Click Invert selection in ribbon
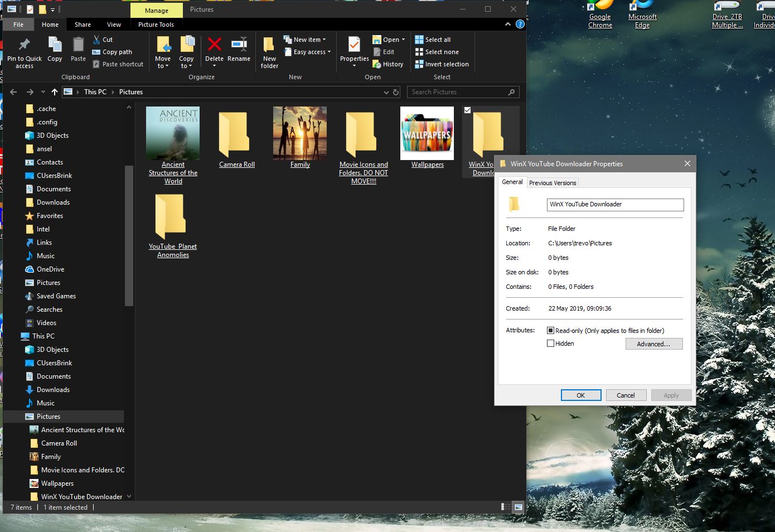 [x=442, y=64]
